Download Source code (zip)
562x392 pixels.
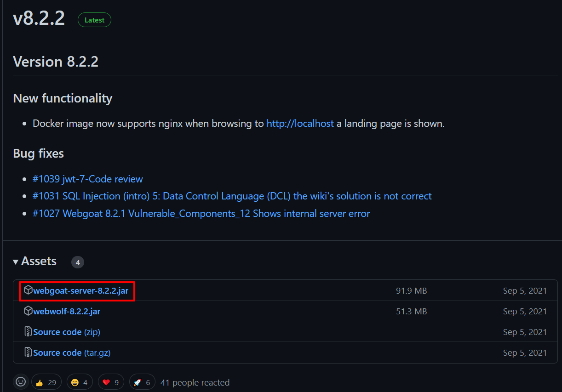(67, 332)
